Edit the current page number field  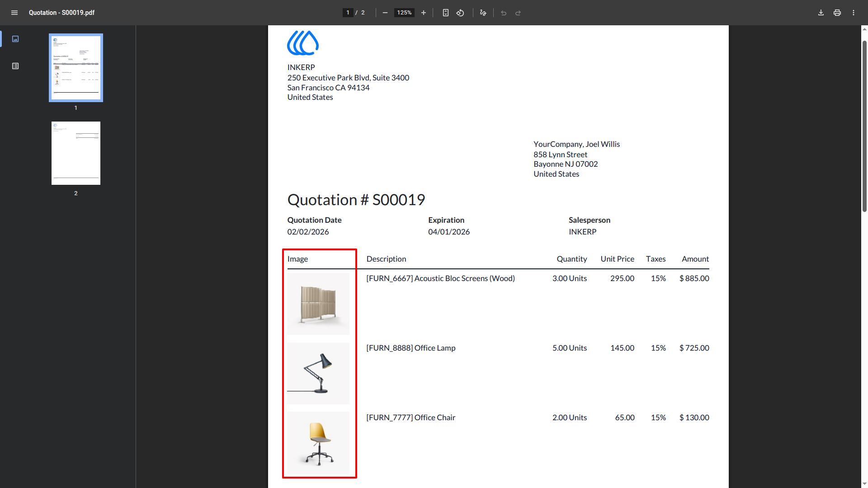(x=348, y=13)
